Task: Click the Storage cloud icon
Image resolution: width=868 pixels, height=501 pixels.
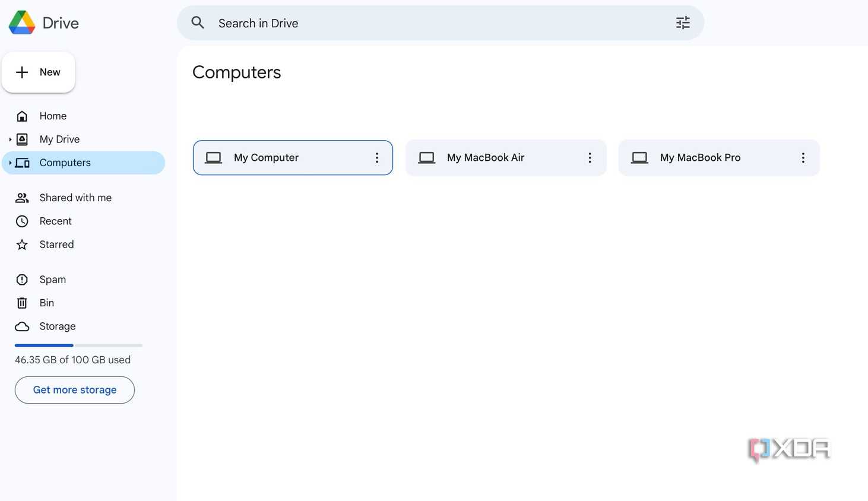Action: (22, 326)
